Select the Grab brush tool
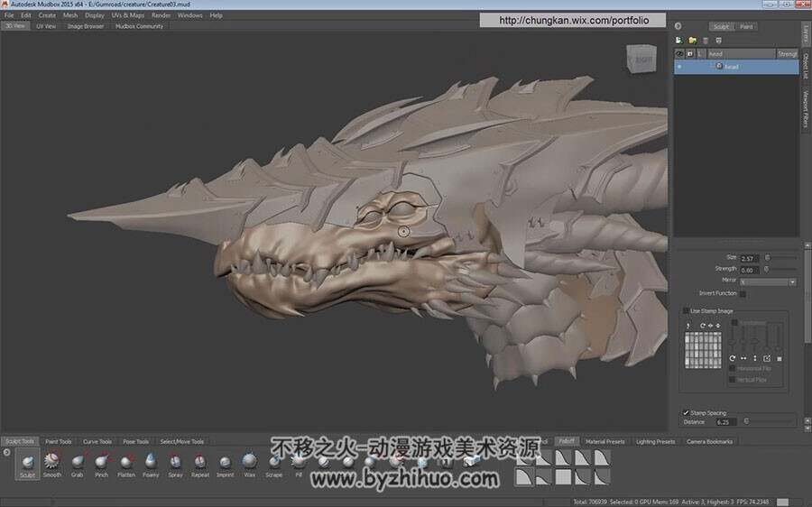The width and height of the screenshot is (812, 507). (x=78, y=464)
